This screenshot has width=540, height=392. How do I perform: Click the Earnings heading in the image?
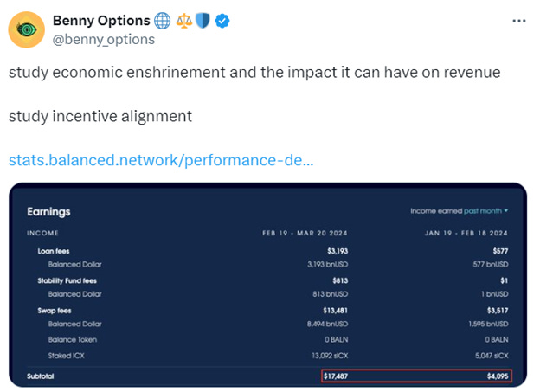click(x=48, y=211)
